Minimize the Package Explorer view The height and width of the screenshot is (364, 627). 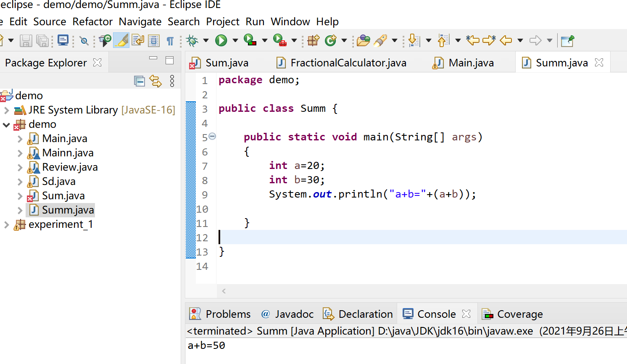(153, 58)
